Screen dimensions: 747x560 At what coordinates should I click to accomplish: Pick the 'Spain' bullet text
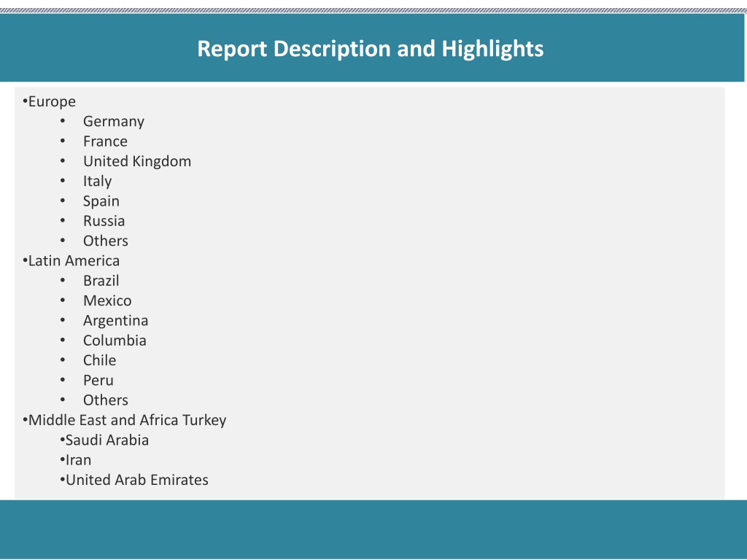pos(101,201)
